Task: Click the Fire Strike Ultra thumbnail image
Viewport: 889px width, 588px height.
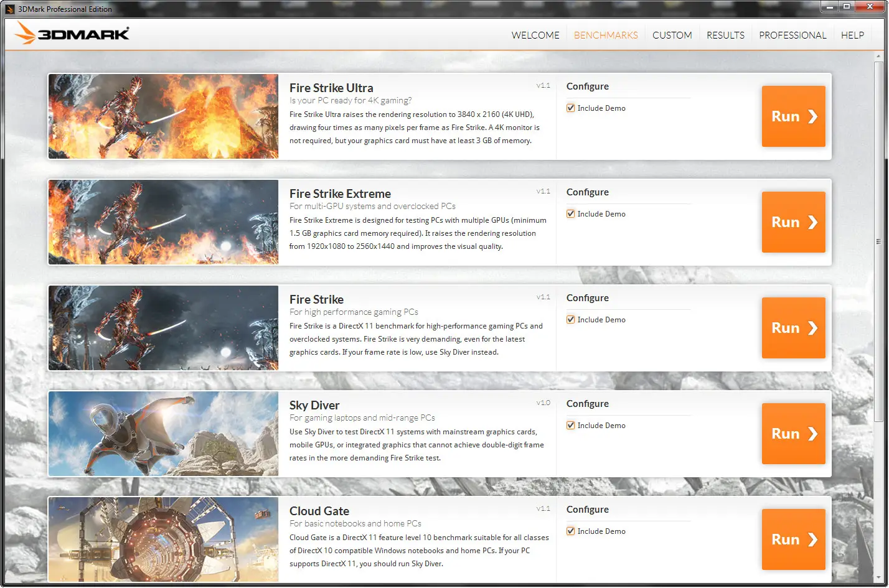Action: (163, 116)
